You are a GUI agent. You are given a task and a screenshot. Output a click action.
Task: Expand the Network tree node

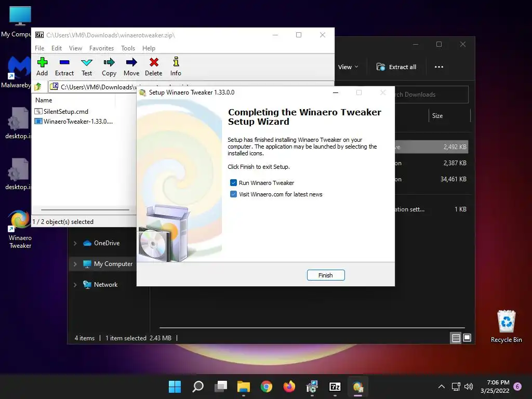pos(75,285)
